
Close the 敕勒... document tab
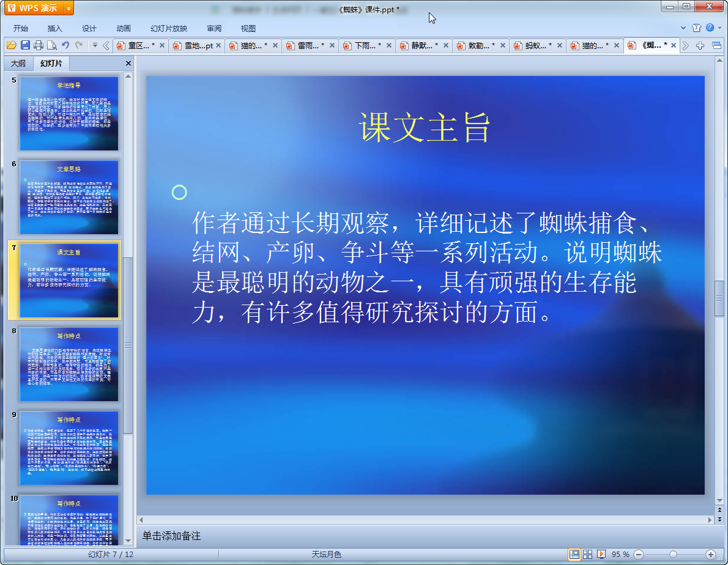(503, 45)
